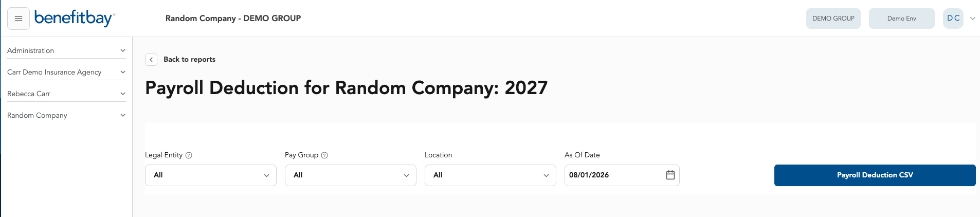Screen dimensions: 980x217
Task: Click the Demo Env button
Action: click(902, 19)
